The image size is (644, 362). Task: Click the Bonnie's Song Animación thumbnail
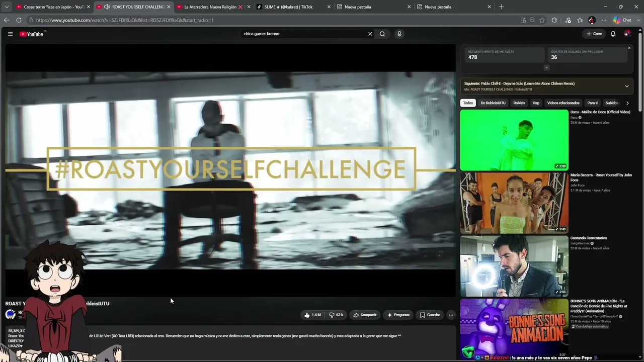pos(514,328)
